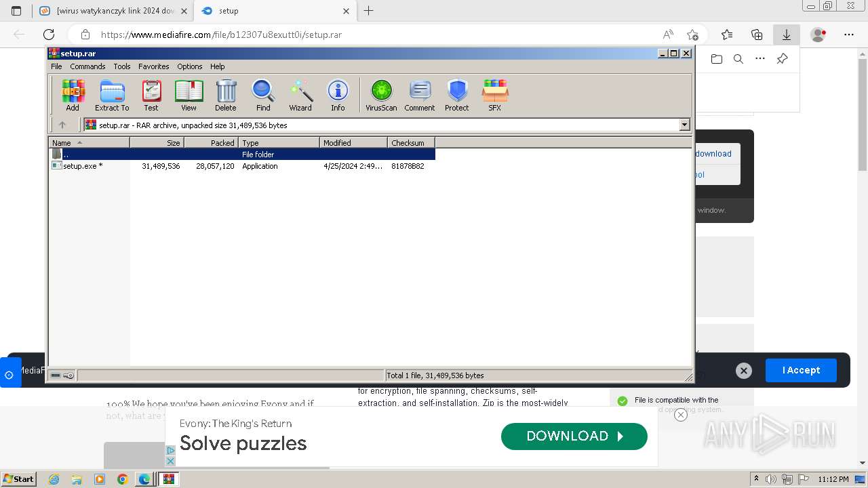Click the 81878B82 checksum value

click(408, 166)
